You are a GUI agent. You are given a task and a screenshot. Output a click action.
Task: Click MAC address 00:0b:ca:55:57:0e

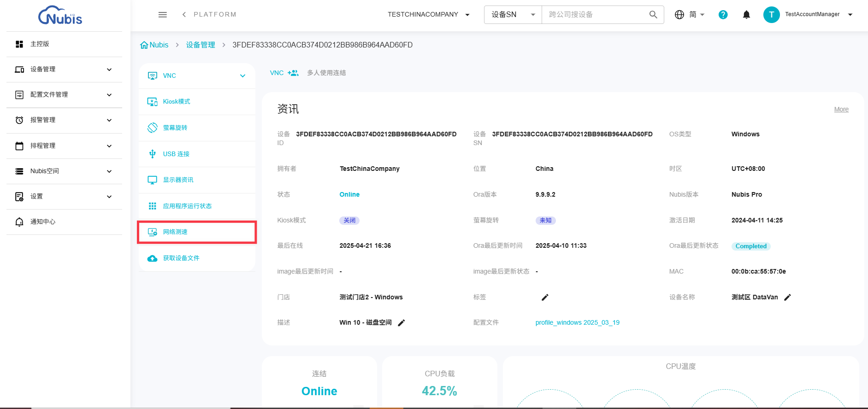tap(759, 272)
